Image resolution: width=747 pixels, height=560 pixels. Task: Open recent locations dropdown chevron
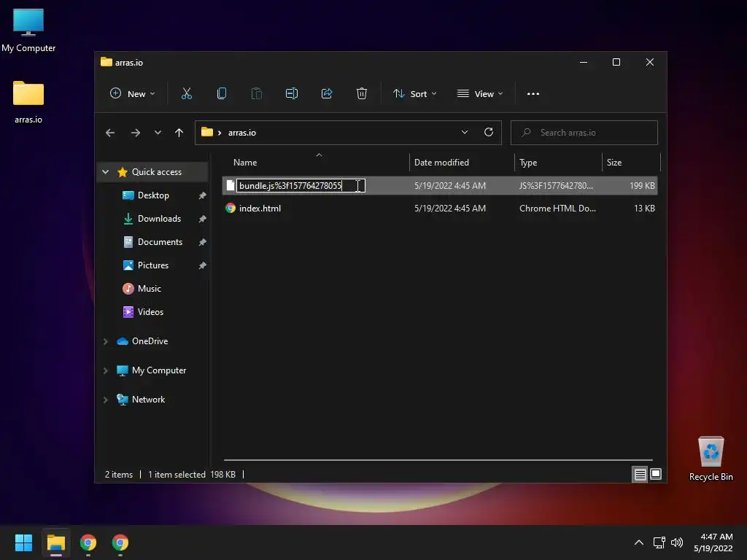[x=158, y=133]
